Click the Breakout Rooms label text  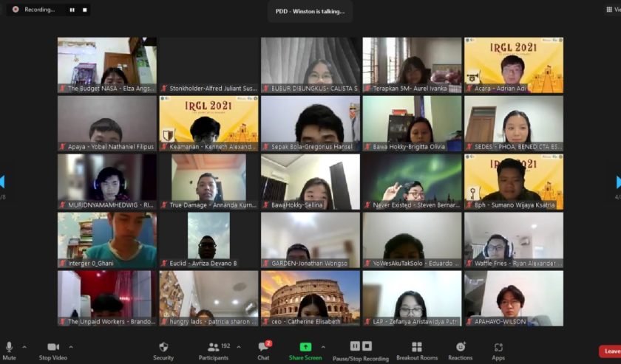pyautogui.click(x=417, y=357)
